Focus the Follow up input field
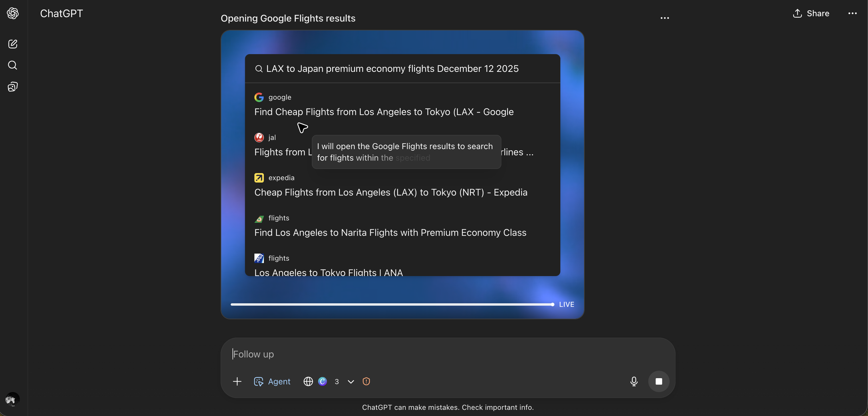The image size is (868, 416). (x=417, y=354)
